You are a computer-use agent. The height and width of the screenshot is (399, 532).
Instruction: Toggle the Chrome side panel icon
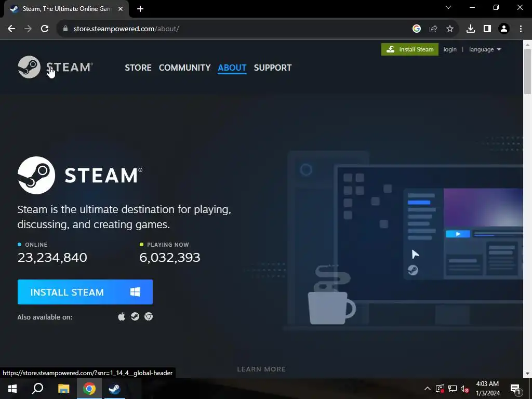click(487, 29)
